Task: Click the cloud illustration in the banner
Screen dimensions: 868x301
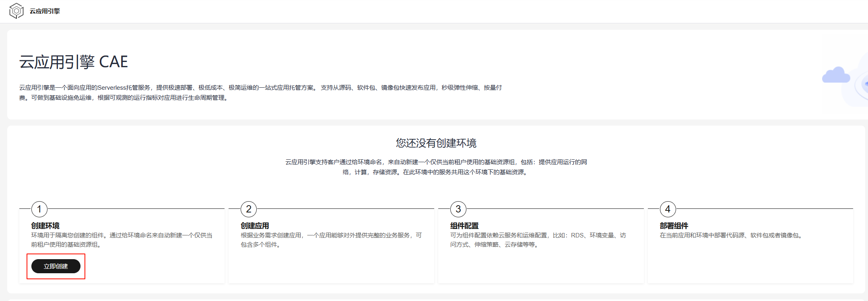Action: 845,80
